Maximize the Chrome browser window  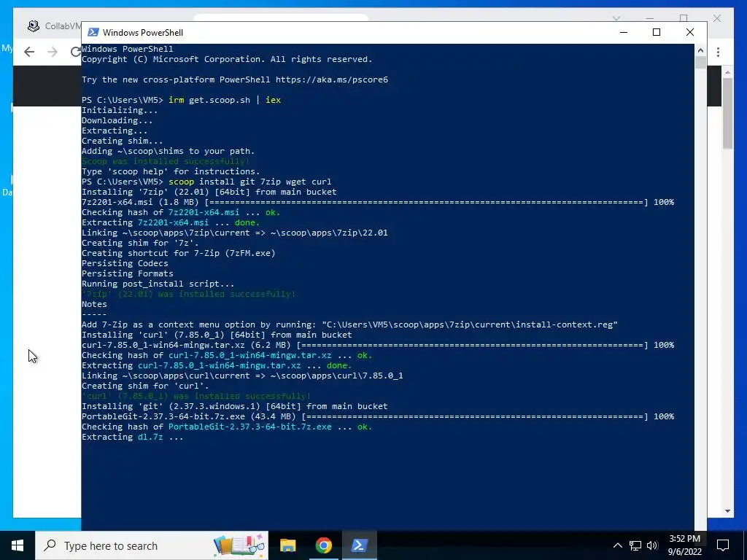(684, 18)
